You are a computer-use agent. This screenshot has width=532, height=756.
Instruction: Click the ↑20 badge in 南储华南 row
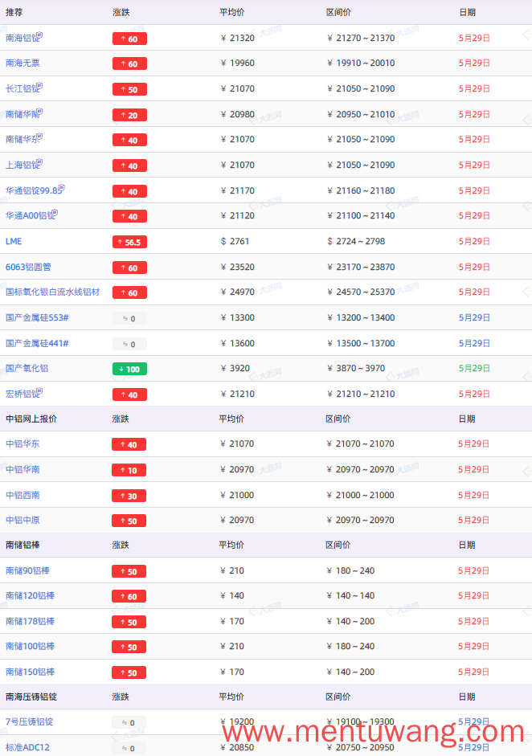tap(129, 115)
